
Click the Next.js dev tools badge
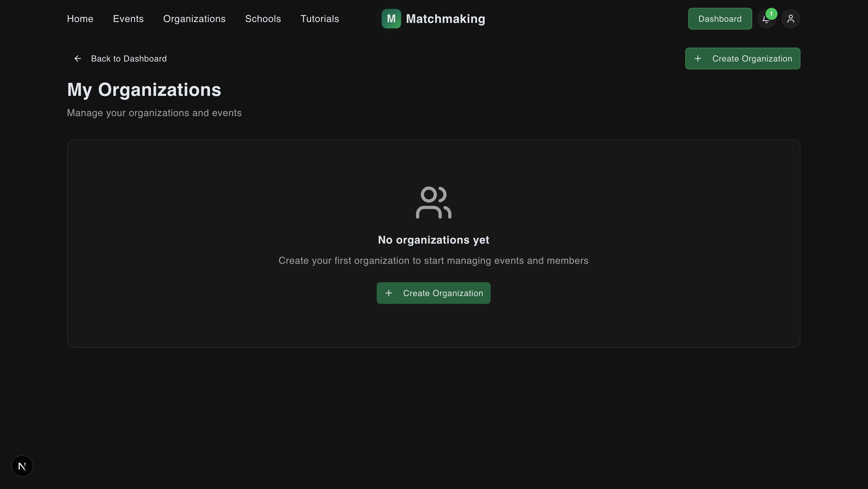click(22, 466)
